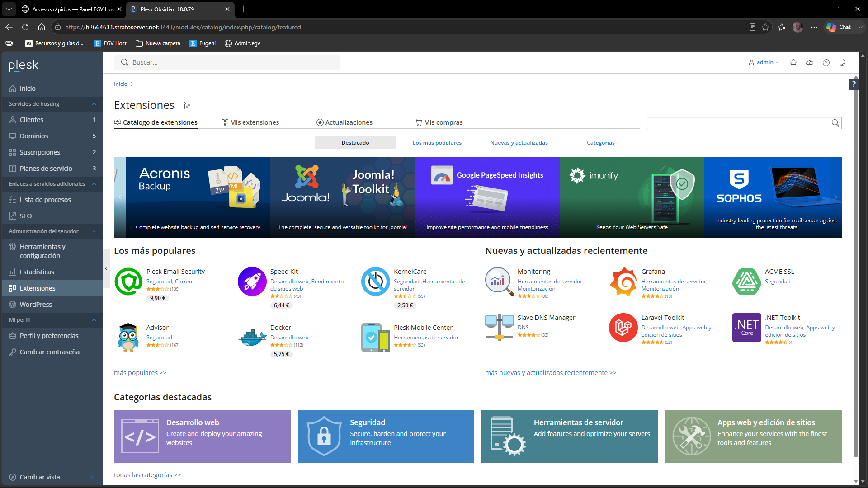Open Apps web y edición de sitios card
Screen dimensions: 868x488
click(x=754, y=436)
